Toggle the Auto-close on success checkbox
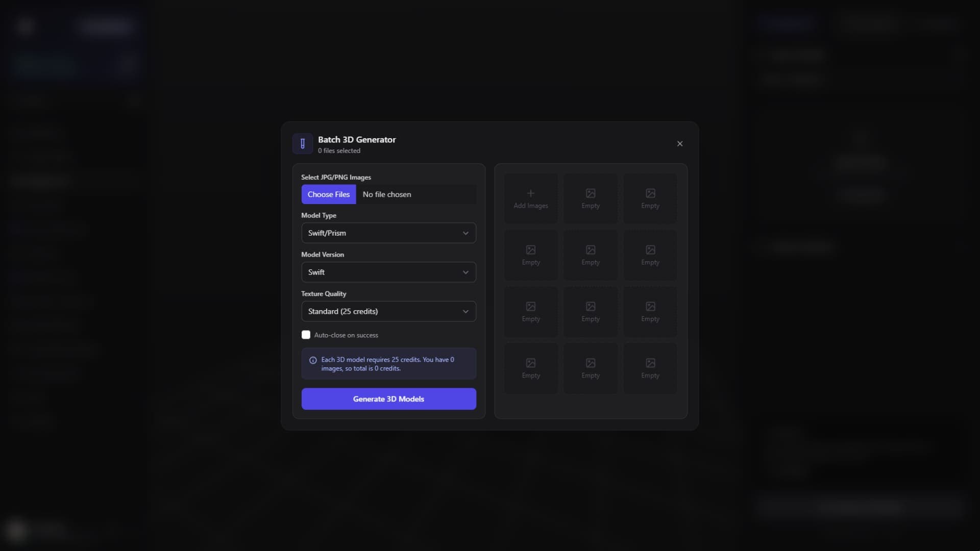Image resolution: width=980 pixels, height=551 pixels. click(306, 334)
